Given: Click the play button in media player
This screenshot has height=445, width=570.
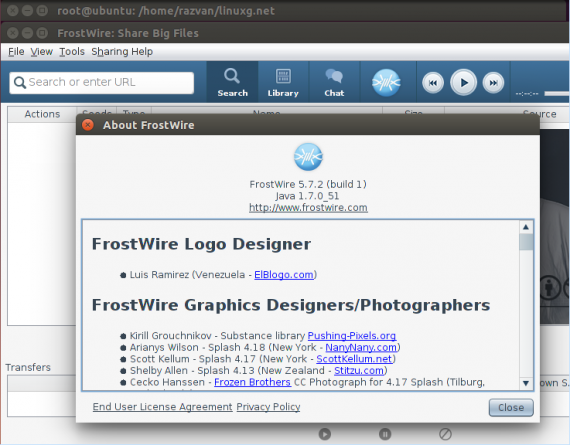Looking at the screenshot, I should pos(463,83).
